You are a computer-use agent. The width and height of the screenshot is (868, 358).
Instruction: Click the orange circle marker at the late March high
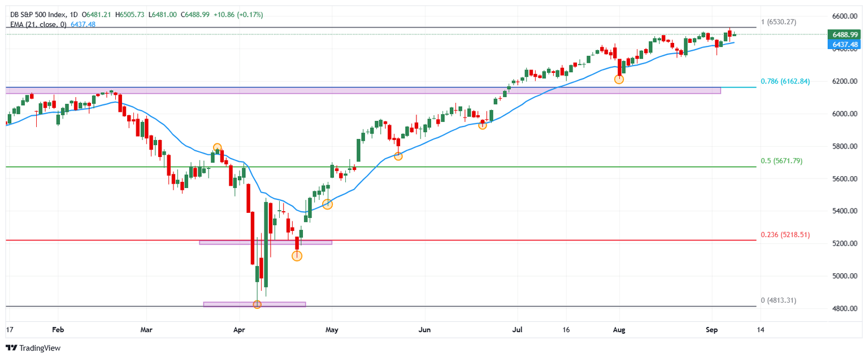click(x=217, y=148)
